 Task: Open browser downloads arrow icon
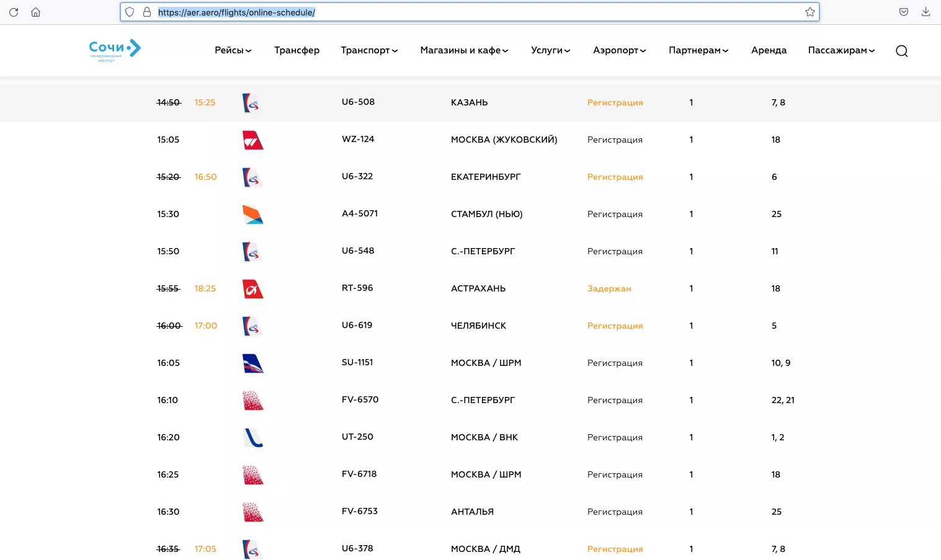coord(925,12)
